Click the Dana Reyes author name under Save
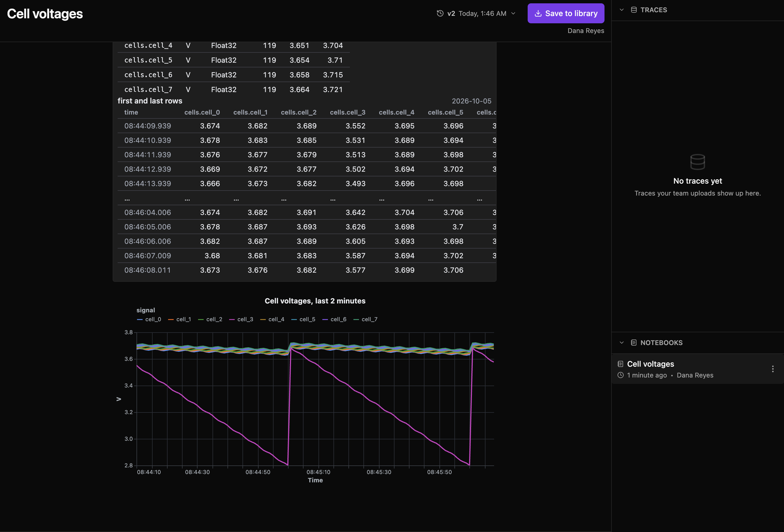 [x=586, y=31]
